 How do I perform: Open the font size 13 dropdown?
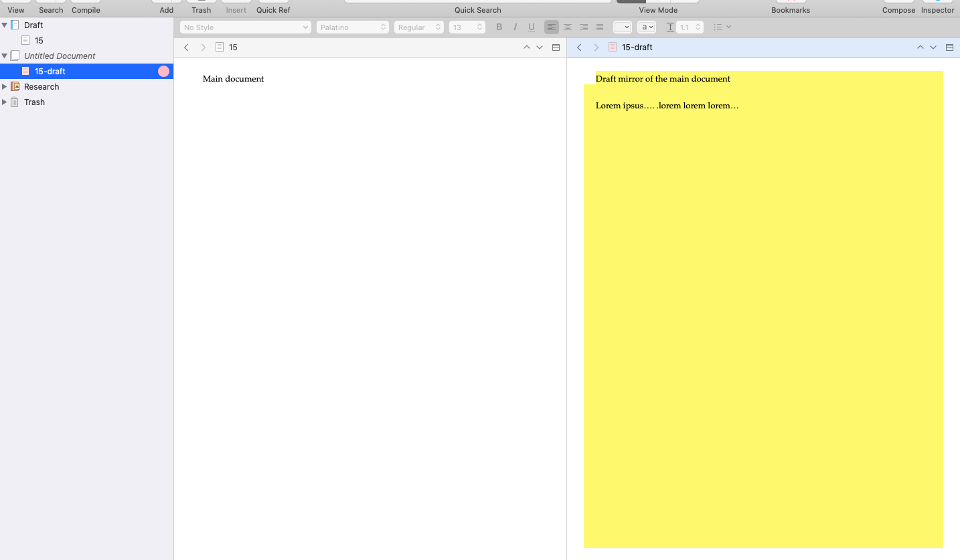(467, 27)
